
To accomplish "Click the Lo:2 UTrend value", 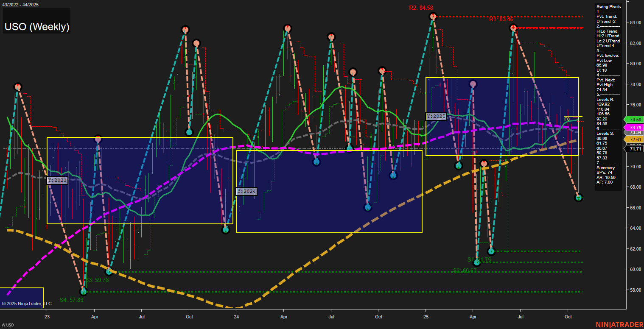I will coord(608,41).
